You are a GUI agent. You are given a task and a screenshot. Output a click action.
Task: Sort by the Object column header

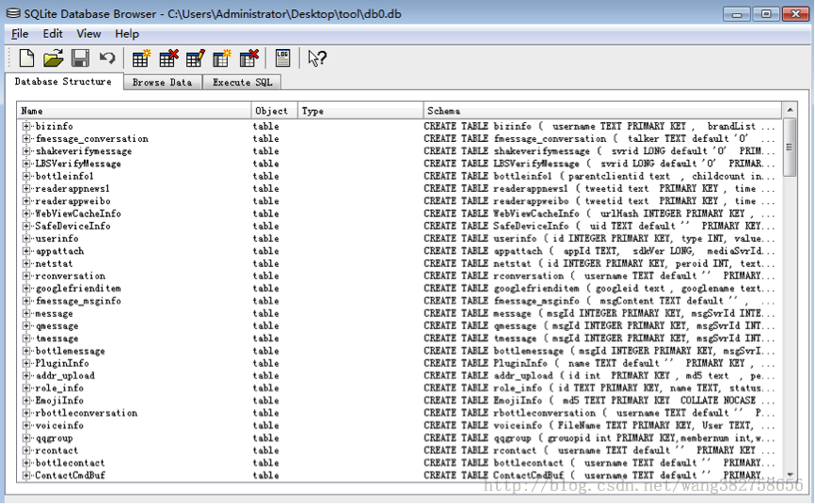click(x=275, y=111)
